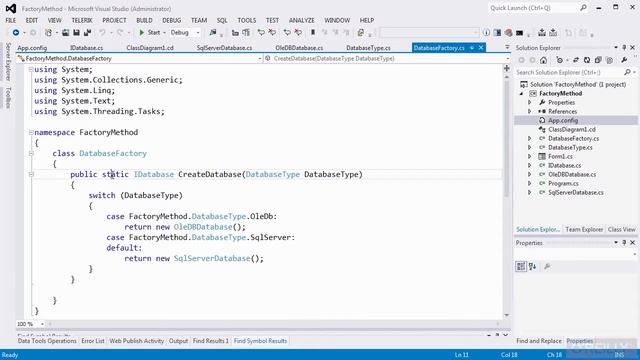This screenshot has height=360, width=640.
Task: Open the active files tab list dropdown
Action: pyautogui.click(x=507, y=48)
